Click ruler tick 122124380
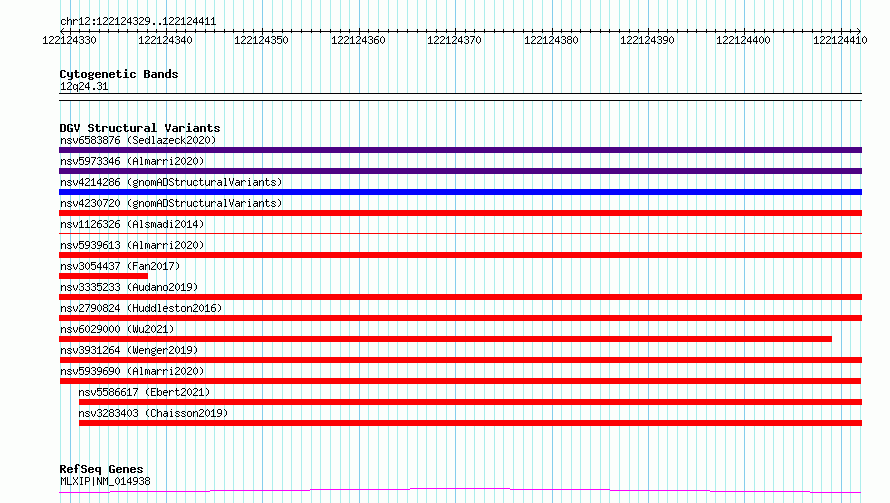The image size is (890, 503). 551,40
